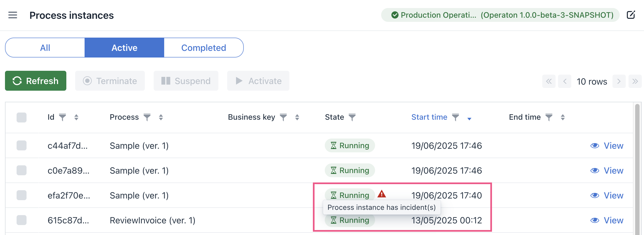The height and width of the screenshot is (235, 644).
Task: Go to the first page of rows
Action: pyautogui.click(x=549, y=81)
